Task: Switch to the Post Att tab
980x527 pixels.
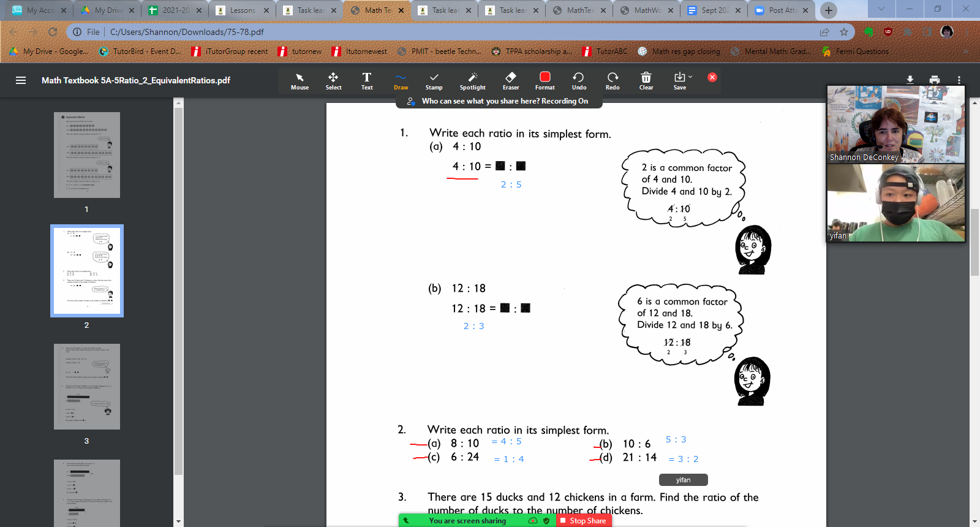Action: pyautogui.click(x=782, y=10)
